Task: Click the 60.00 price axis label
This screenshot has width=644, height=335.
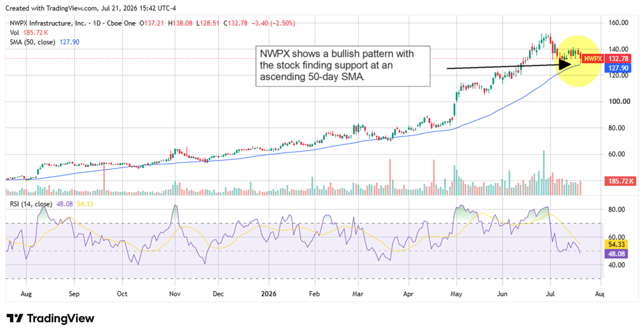Action: coord(616,154)
